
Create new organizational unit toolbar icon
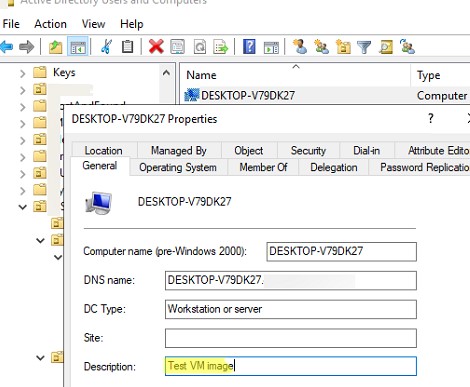tap(343, 47)
